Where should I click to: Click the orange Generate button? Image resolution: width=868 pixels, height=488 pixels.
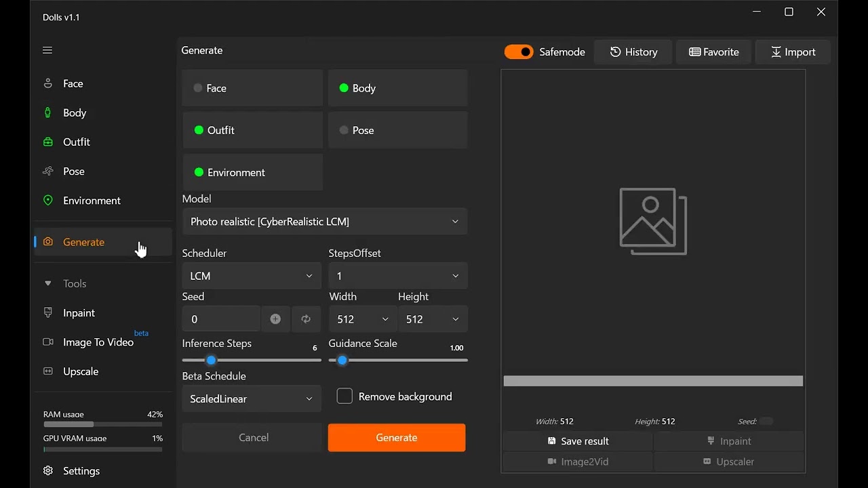397,437
